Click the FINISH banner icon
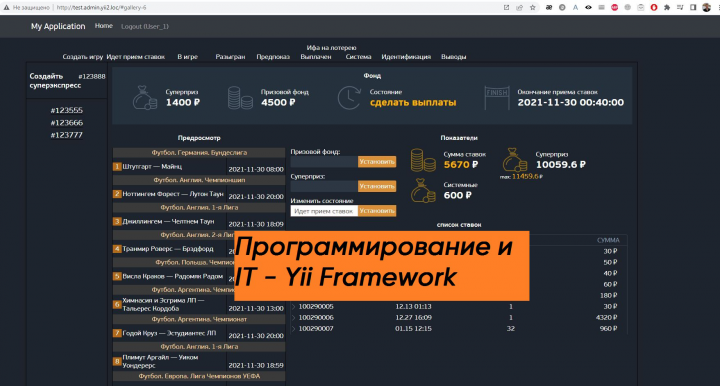This screenshot has height=386, width=720. click(x=497, y=98)
